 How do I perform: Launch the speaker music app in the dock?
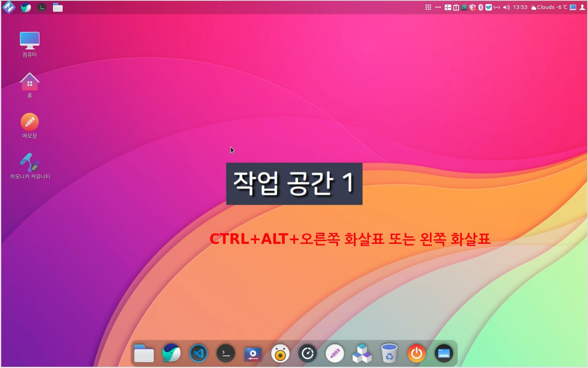coord(280,353)
